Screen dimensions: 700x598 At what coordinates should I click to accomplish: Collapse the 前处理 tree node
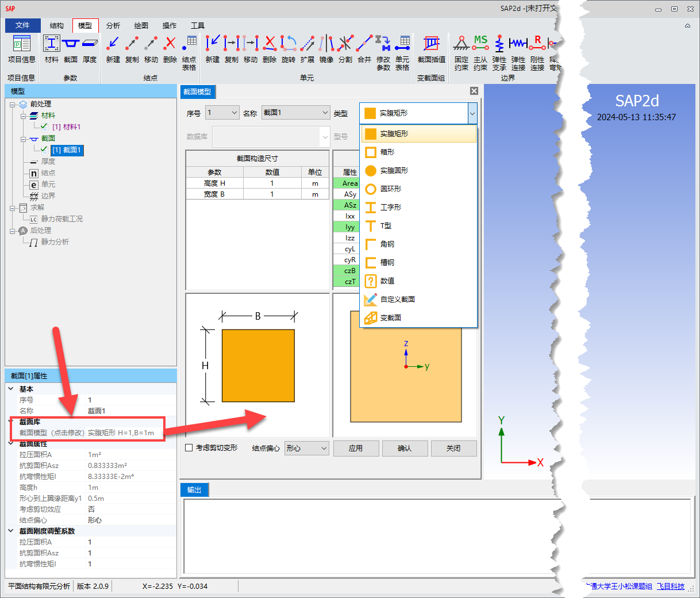click(13, 104)
